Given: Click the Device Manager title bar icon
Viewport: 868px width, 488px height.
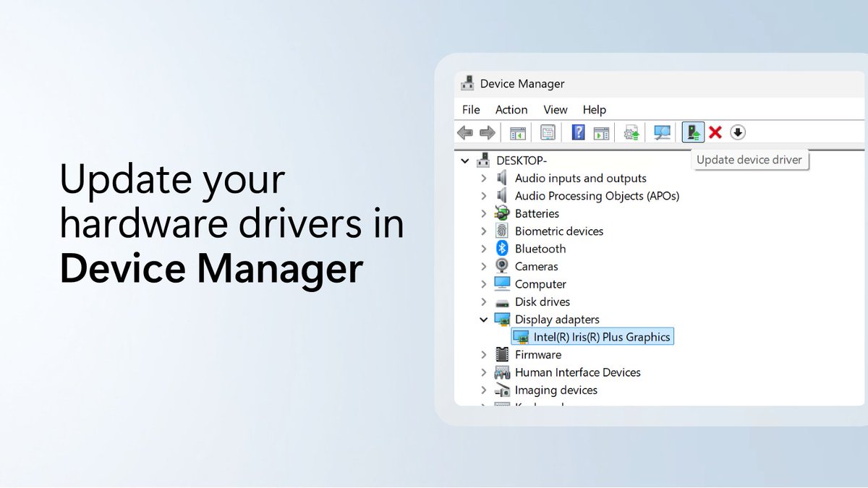Looking at the screenshot, I should pos(467,83).
